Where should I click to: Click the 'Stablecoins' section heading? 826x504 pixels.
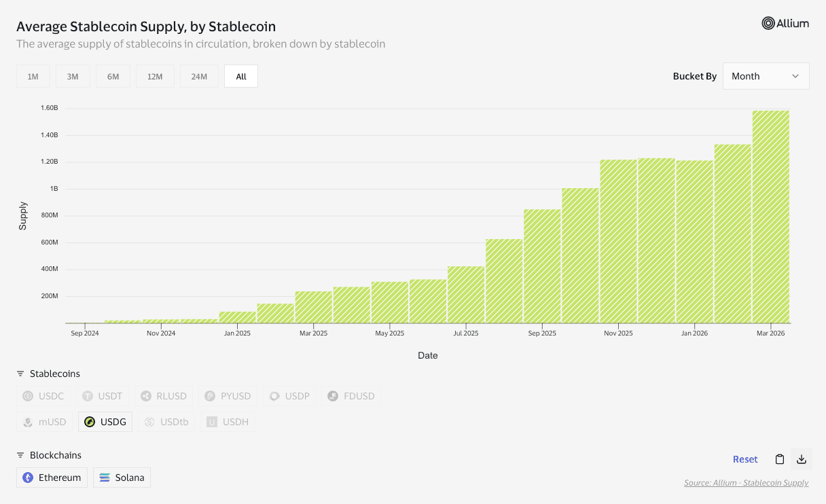[x=55, y=374]
